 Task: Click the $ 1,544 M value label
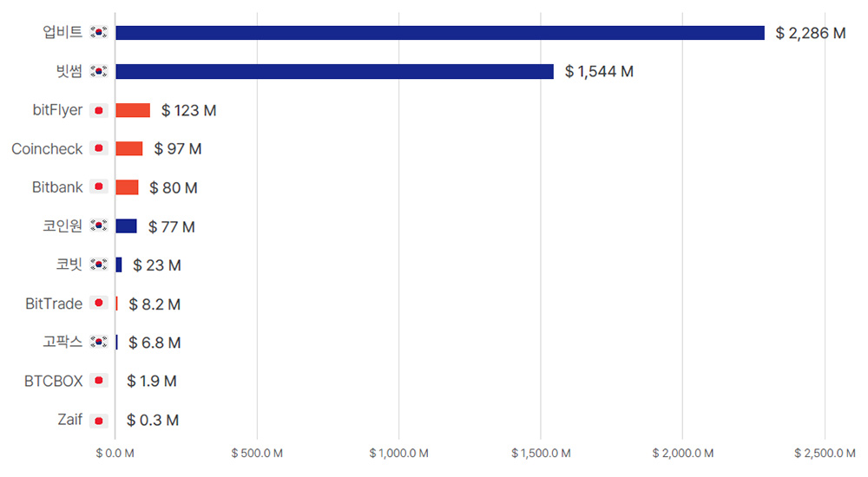pos(599,71)
